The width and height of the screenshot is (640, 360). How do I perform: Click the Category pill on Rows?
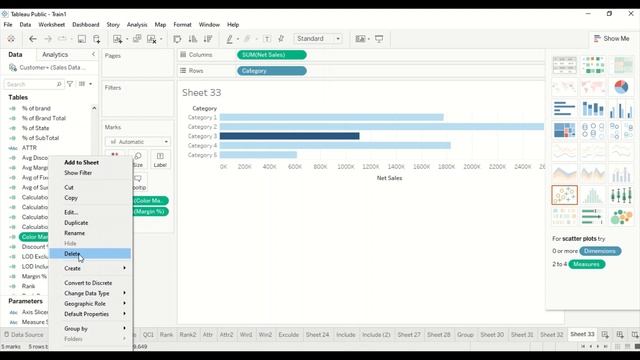coord(271,71)
